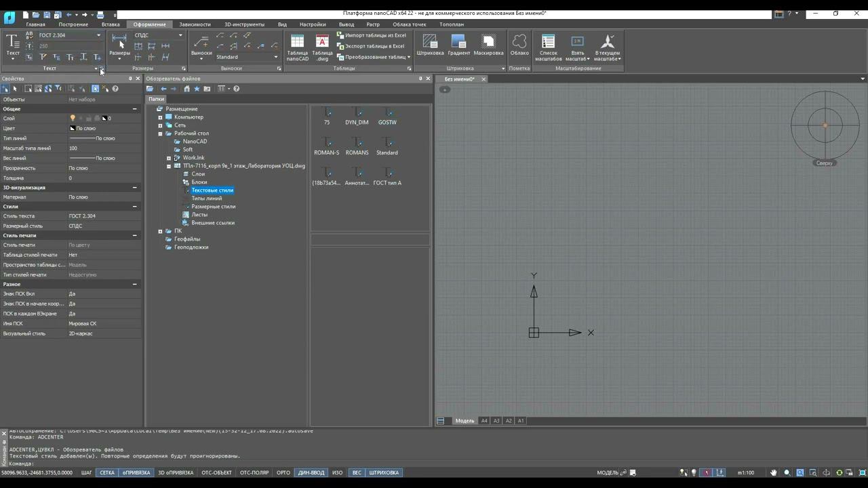
Task: Open the СПДС dimension style dropdown
Action: point(180,35)
